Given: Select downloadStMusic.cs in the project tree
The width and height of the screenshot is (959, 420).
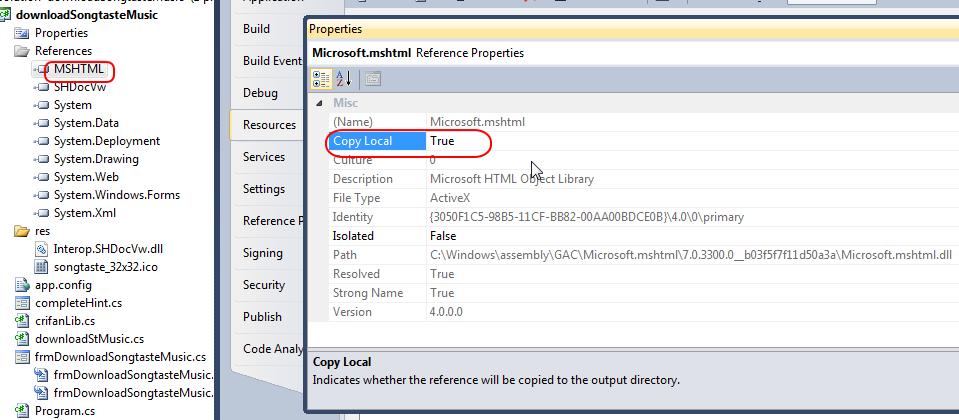Looking at the screenshot, I should click(x=89, y=339).
